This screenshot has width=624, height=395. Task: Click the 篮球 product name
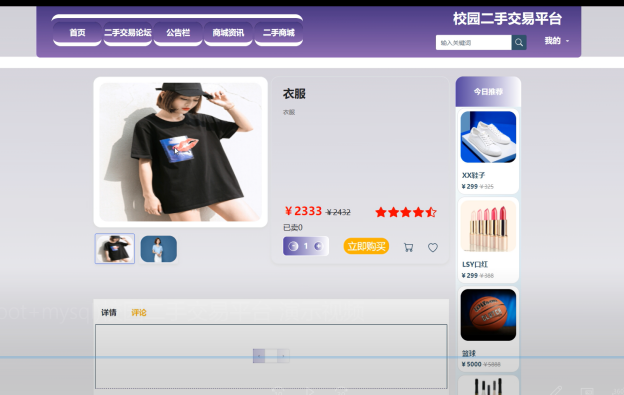pyautogui.click(x=469, y=353)
